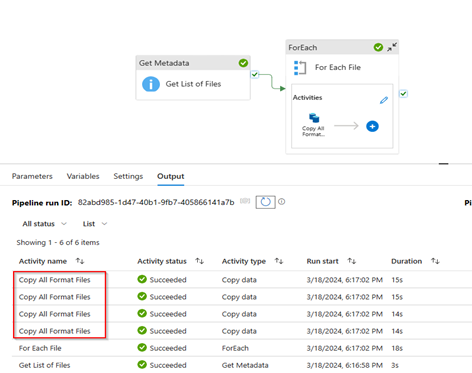Screen dimensions: 472x373
Task: Click the info icon next to refresh
Action: tap(282, 202)
